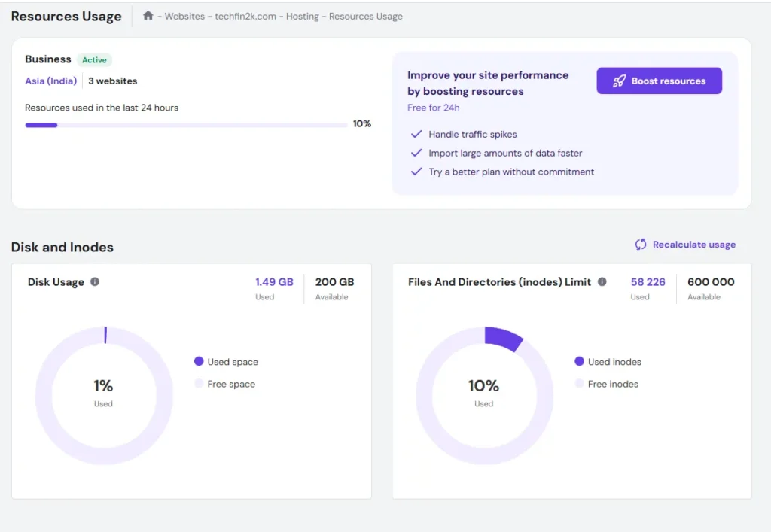
Task: Click the Free space legend dot
Action: click(x=199, y=384)
